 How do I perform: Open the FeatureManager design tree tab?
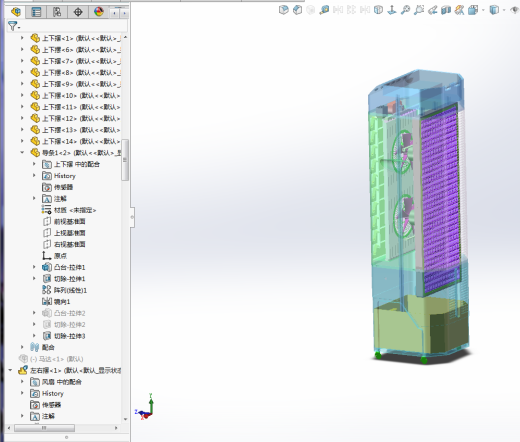[16, 12]
